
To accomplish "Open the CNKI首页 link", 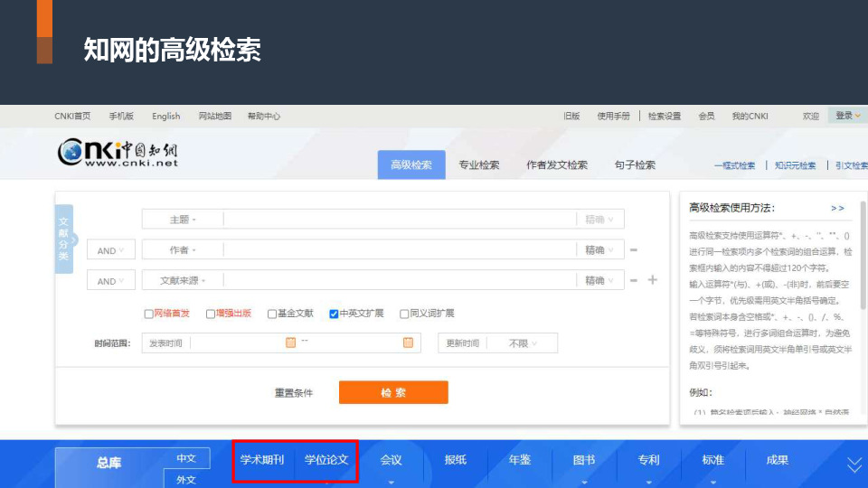I will [72, 117].
